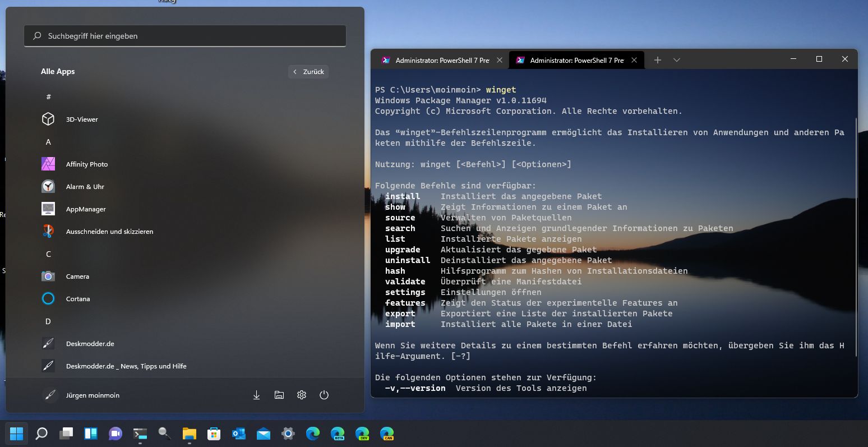
Task: Open the magnifying glass app on taskbar
Action: click(165, 434)
